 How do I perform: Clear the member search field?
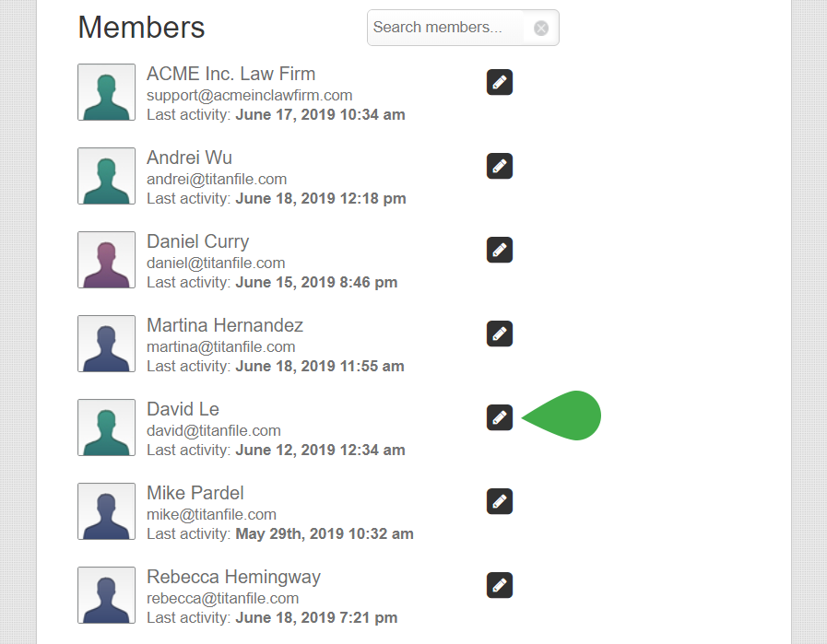click(541, 28)
